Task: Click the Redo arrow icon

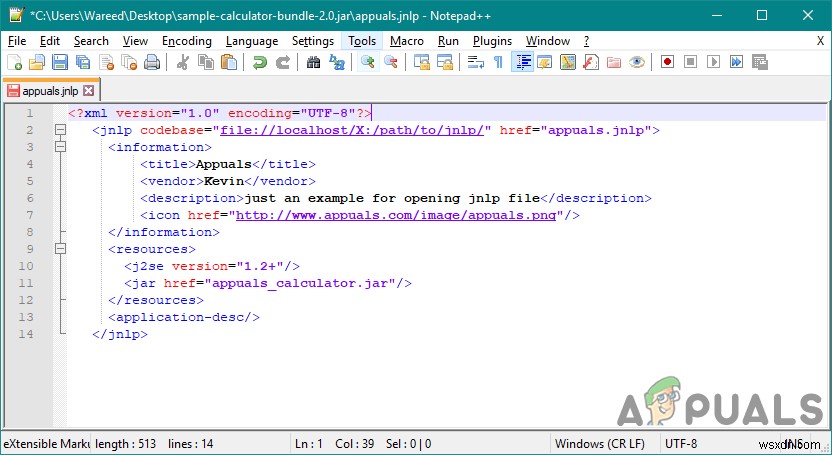Action: click(x=283, y=63)
